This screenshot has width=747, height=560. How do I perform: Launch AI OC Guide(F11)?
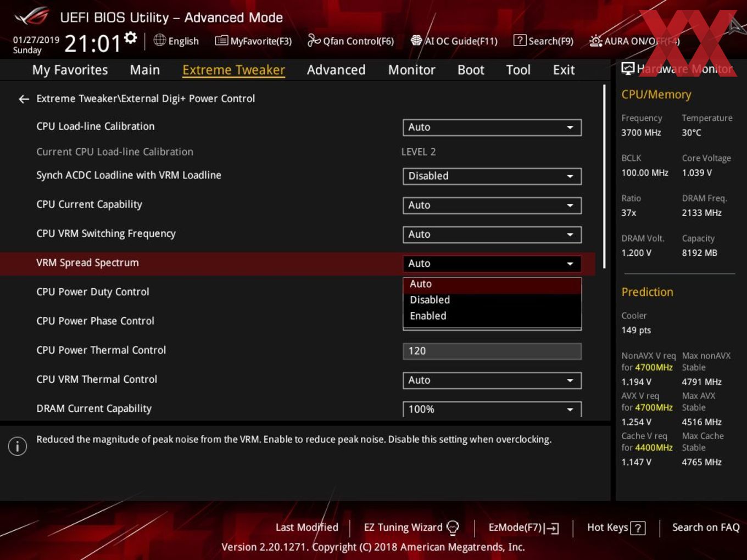[x=454, y=41]
